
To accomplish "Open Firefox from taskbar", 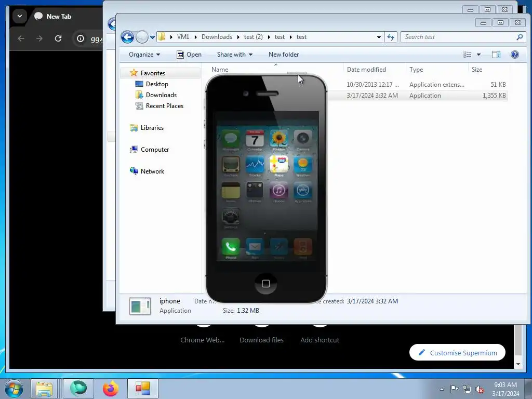I will click(x=110, y=389).
